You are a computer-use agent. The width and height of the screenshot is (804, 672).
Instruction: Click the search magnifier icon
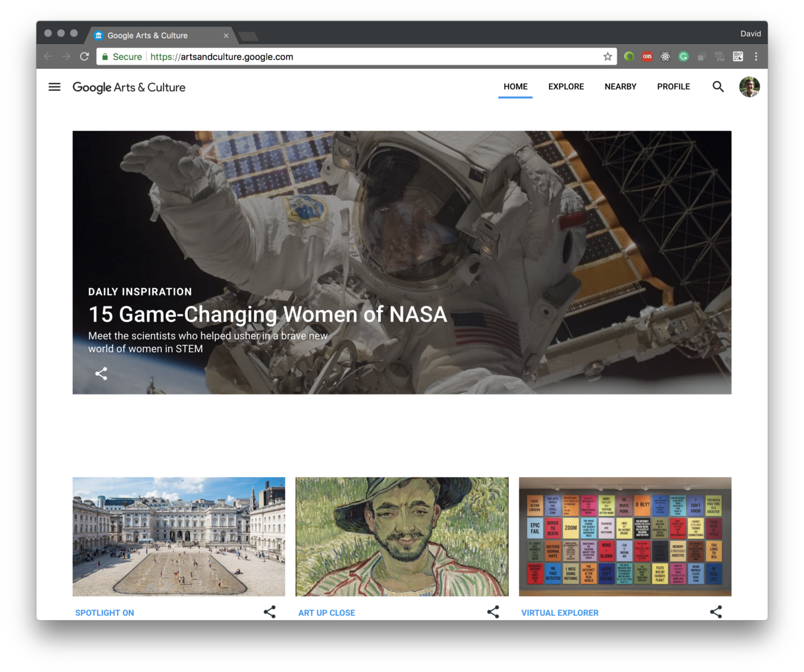718,87
